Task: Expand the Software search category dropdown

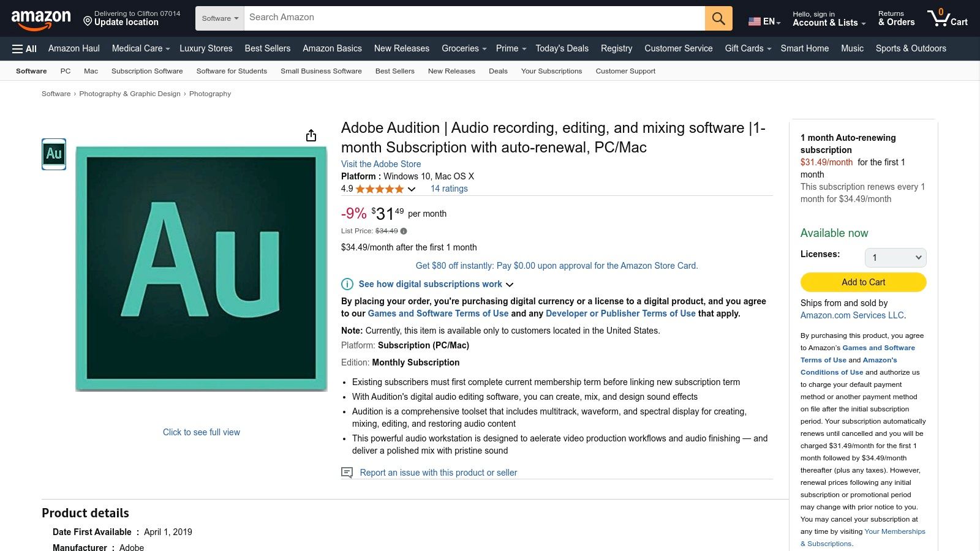Action: [x=220, y=18]
